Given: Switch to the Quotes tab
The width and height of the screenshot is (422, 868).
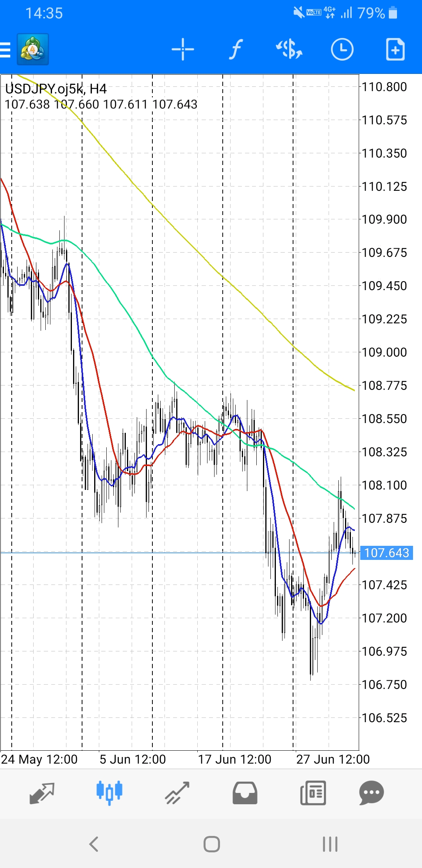Looking at the screenshot, I should click(x=42, y=793).
